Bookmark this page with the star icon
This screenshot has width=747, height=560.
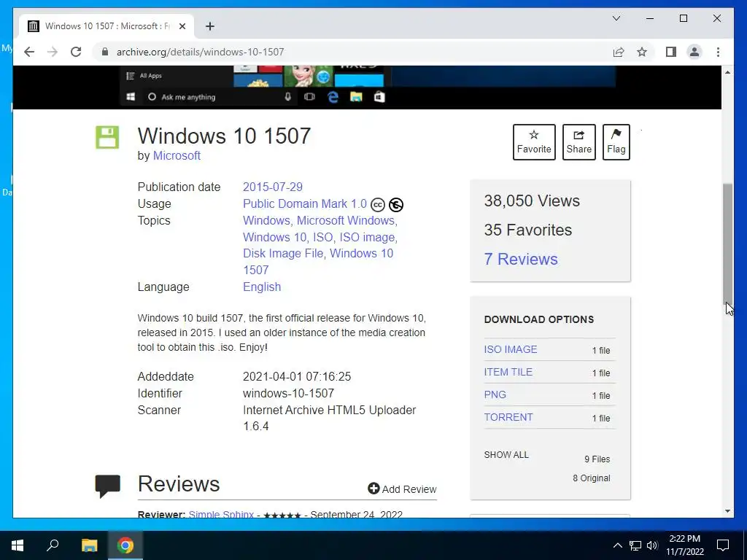tap(642, 52)
